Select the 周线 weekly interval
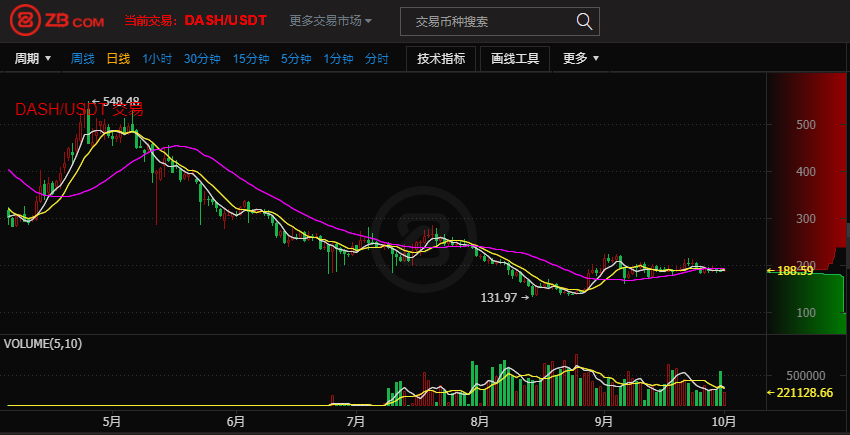 pyautogui.click(x=82, y=59)
